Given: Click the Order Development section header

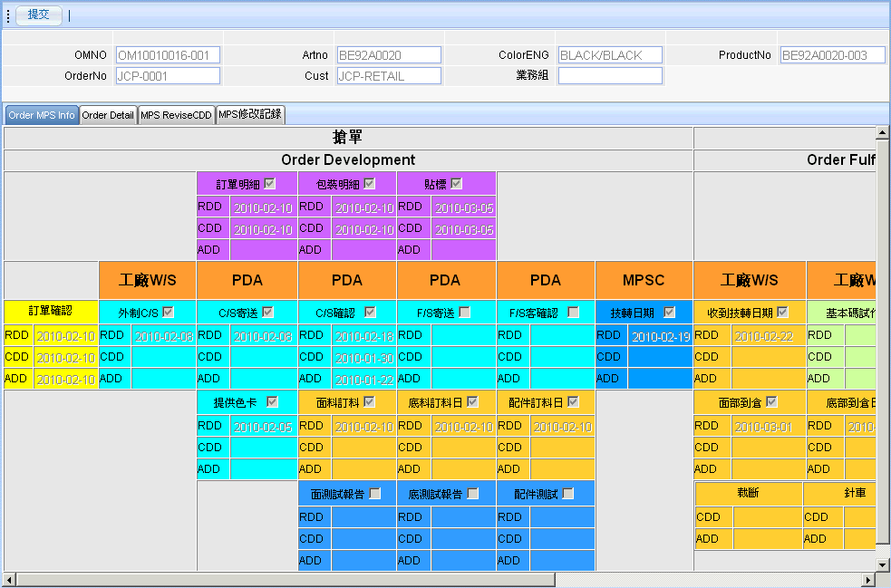Looking at the screenshot, I should pos(348,159).
